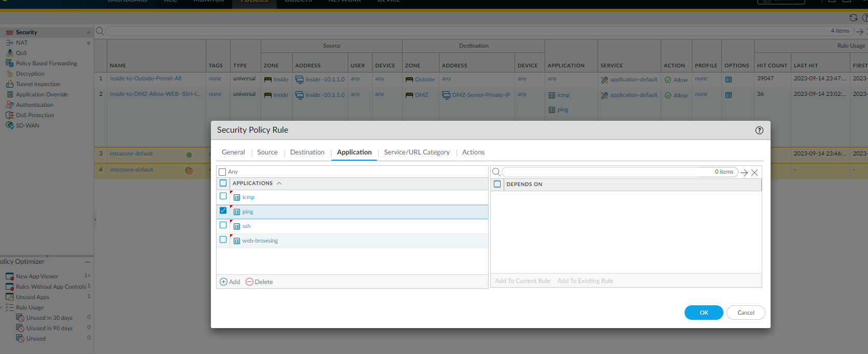Click the help icon in Security Policy Rule dialog

pos(759,131)
